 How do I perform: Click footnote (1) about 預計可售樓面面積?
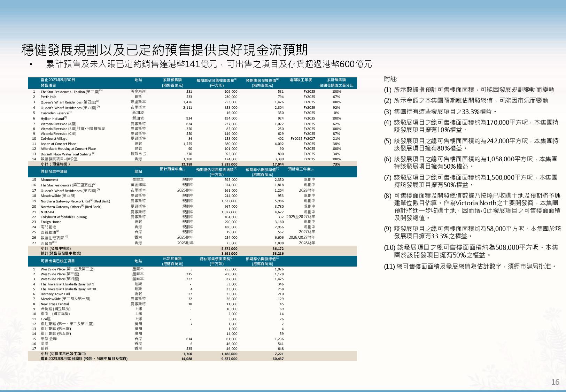pos(469,90)
